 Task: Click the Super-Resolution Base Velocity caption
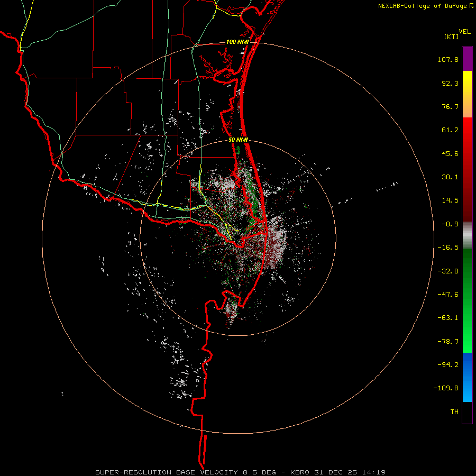tap(240, 472)
